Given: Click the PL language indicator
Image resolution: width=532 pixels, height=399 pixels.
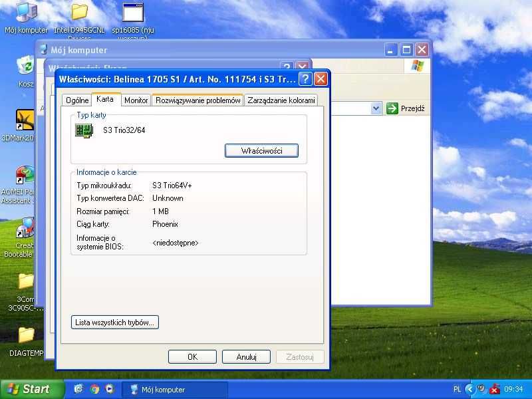Looking at the screenshot, I should (457, 389).
